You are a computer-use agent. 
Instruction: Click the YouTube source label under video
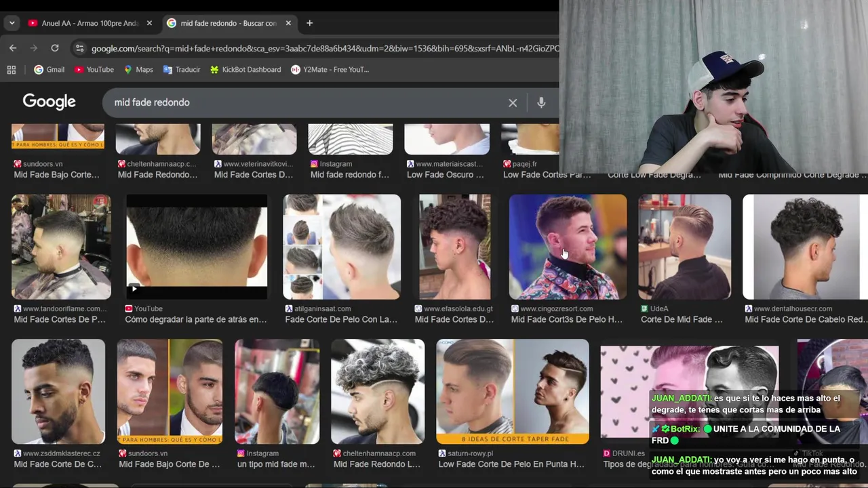pyautogui.click(x=149, y=308)
